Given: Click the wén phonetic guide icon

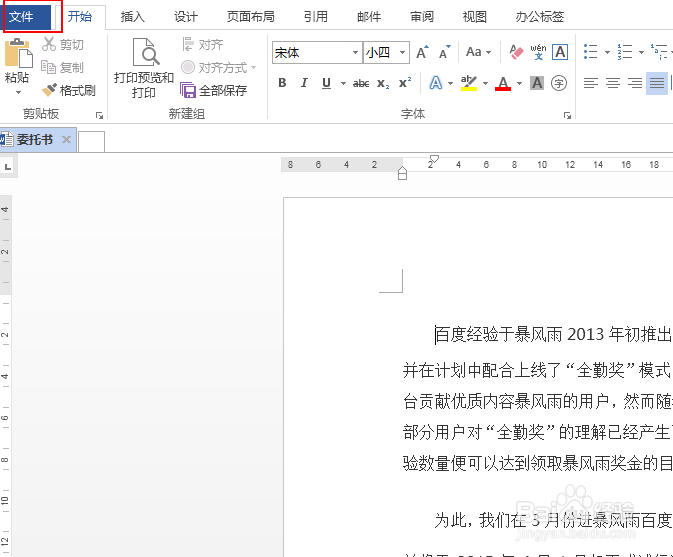Looking at the screenshot, I should point(538,52).
